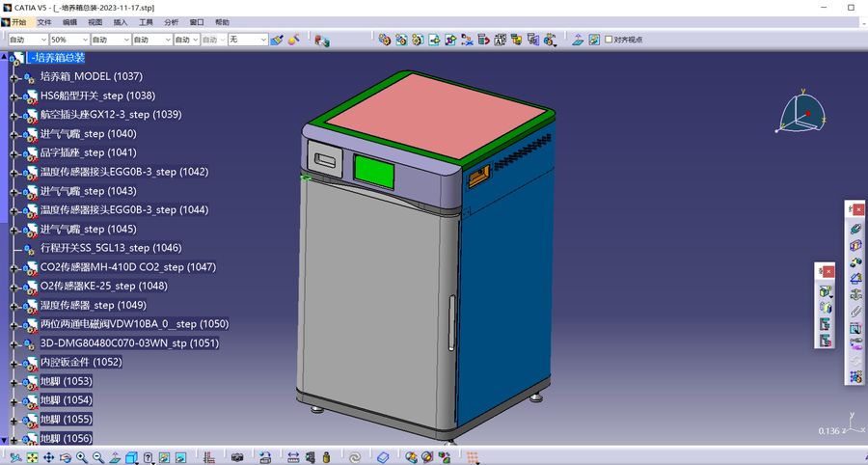This screenshot has width=868, height=465.
Task: Click the New Part icon
Action: coord(418,40)
